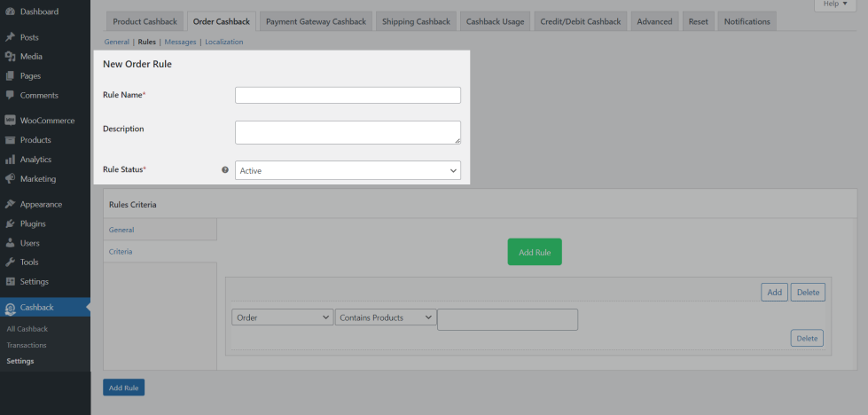Open WooCommerce via its sidebar icon

pos(10,121)
